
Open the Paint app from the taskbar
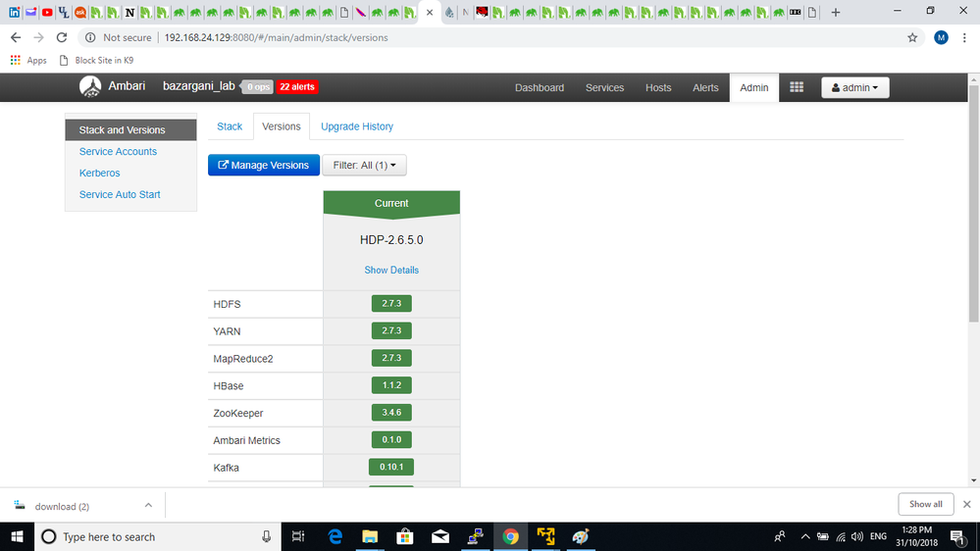[x=581, y=536]
